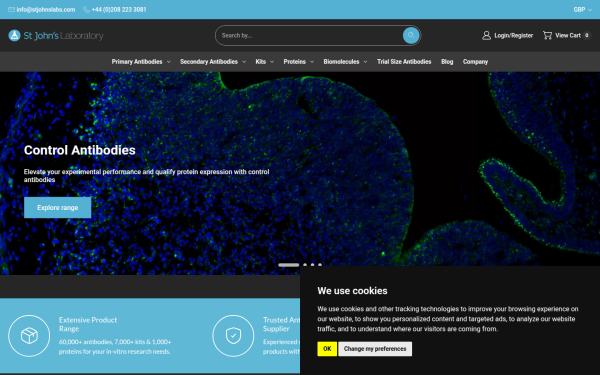Expand the Proteins menu
Screen dimensions: 600x375
pos(298,62)
